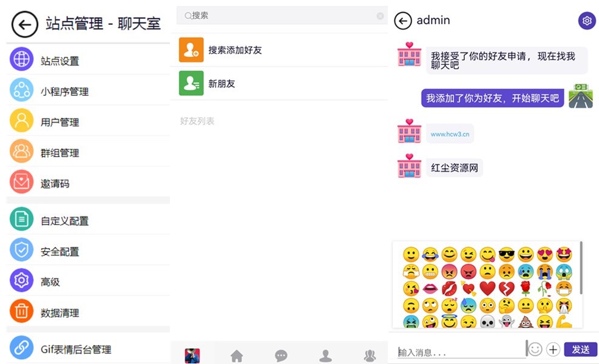Viewport: 599px width, 364px height.
Task: Open emoji picker smiley button
Action: tap(535, 349)
